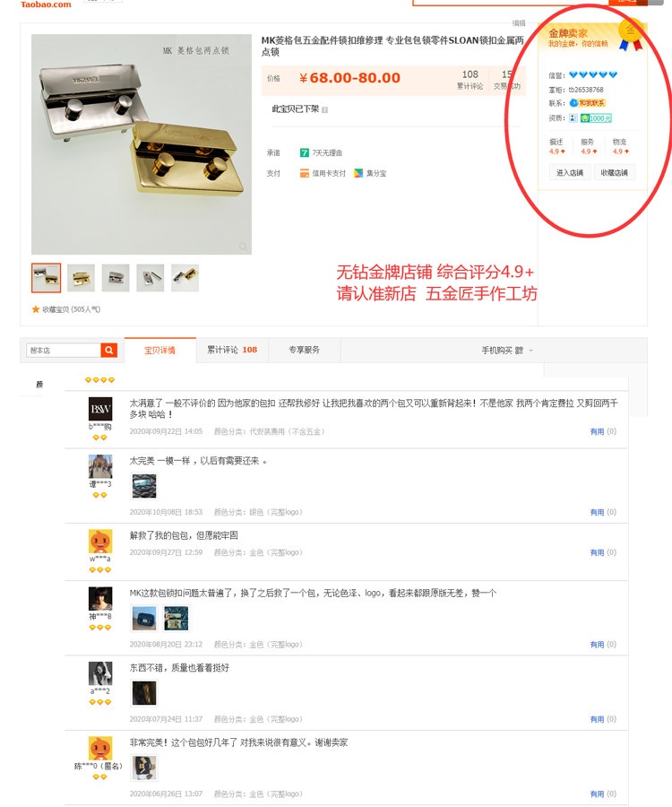
Task: Click the help icon beside delisted notice
Action: (x=324, y=109)
